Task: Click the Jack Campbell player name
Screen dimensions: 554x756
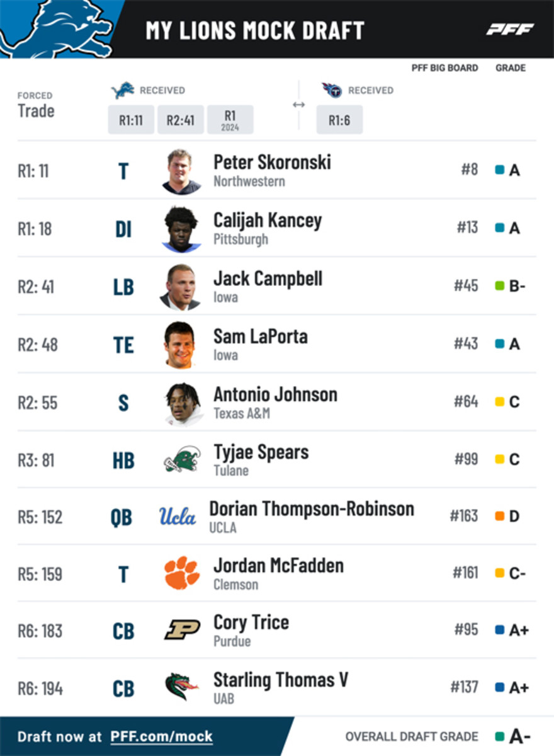Action: (x=268, y=278)
